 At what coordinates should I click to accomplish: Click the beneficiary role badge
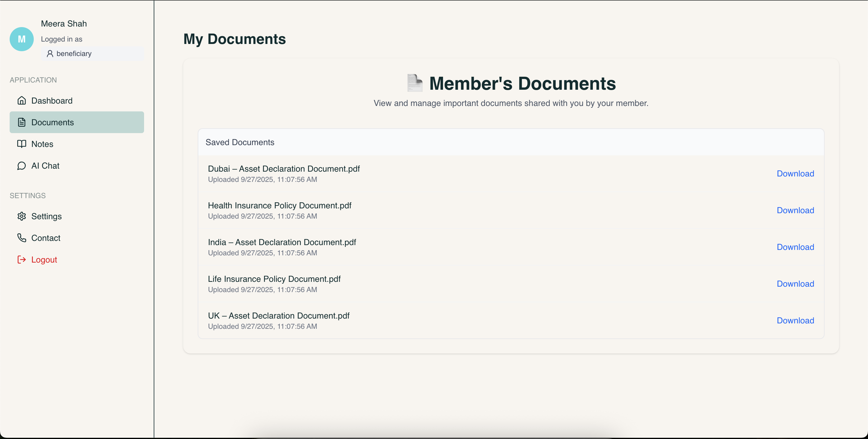coord(74,53)
